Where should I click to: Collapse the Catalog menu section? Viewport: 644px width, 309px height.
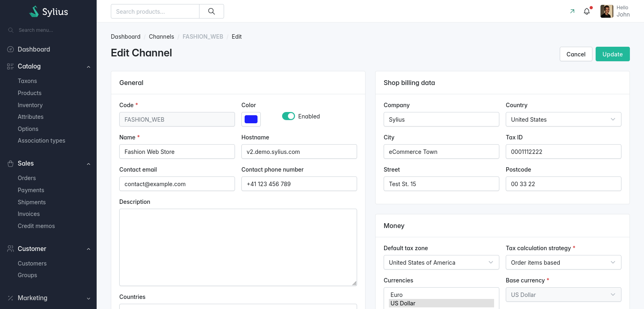tap(88, 66)
